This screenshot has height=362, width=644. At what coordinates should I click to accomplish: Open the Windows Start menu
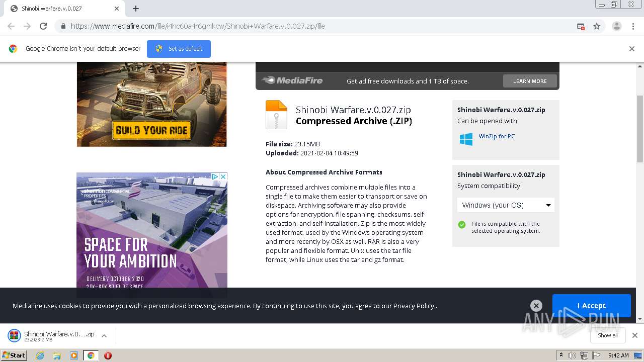(x=14, y=355)
